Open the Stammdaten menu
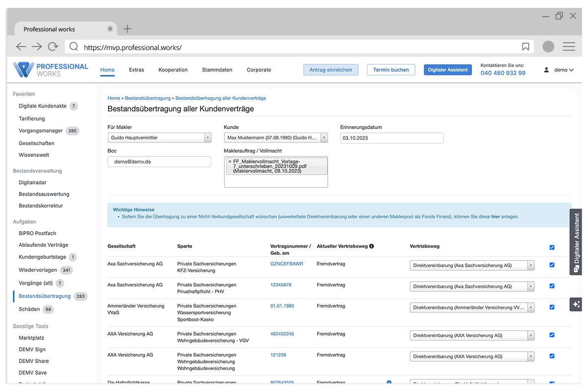The image size is (588, 392). (x=217, y=70)
